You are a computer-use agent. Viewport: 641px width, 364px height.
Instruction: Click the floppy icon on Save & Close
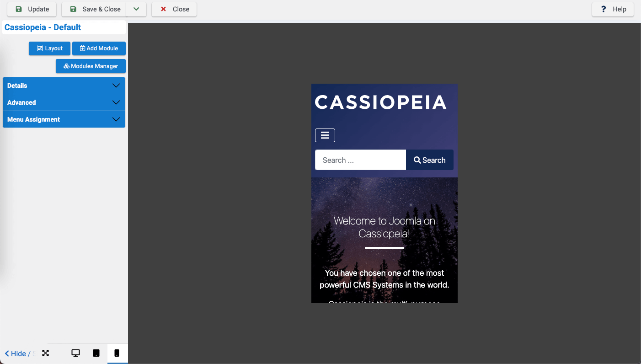73,9
